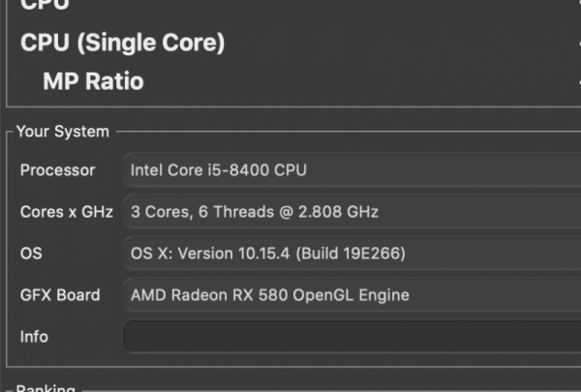Screen dimensions: 581x392
Task: Click the OS label
Action: coord(31,254)
